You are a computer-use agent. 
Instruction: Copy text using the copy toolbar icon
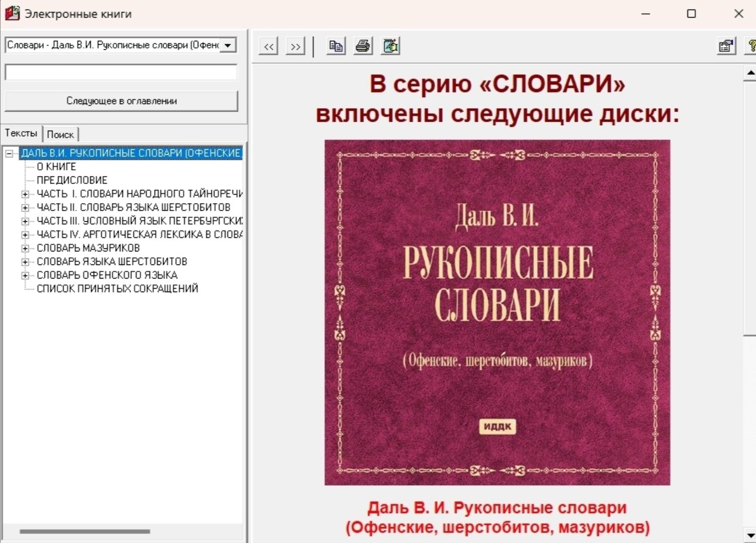[336, 46]
